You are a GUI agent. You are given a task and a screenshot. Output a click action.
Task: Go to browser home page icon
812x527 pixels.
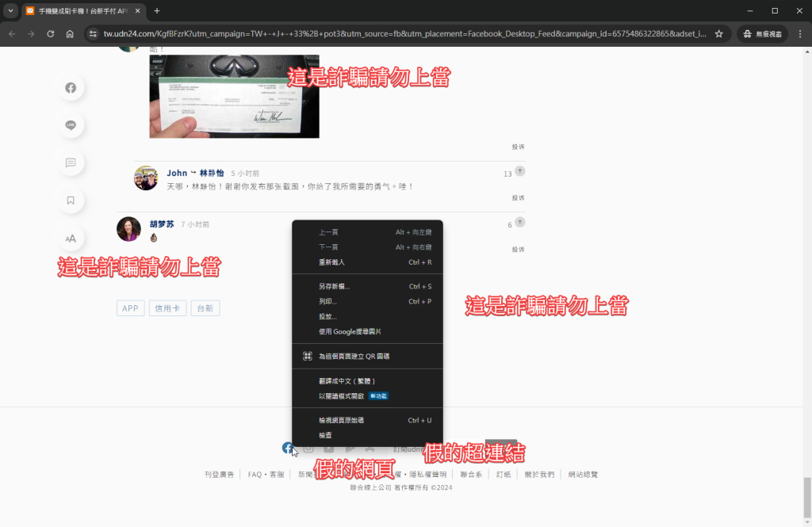pos(70,34)
